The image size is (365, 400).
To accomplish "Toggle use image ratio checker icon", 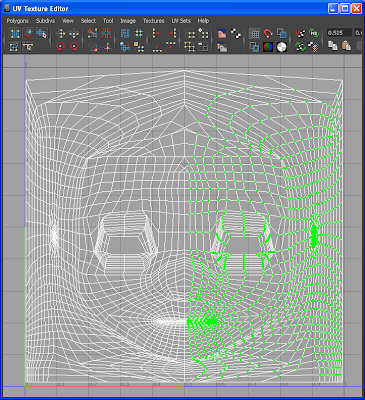I will click(314, 47).
